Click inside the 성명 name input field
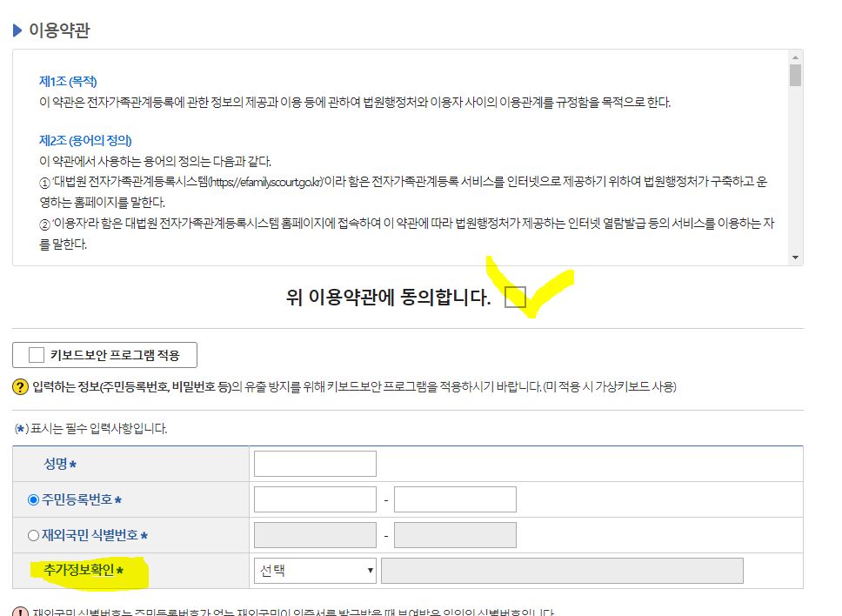The width and height of the screenshot is (842, 616). 314,463
